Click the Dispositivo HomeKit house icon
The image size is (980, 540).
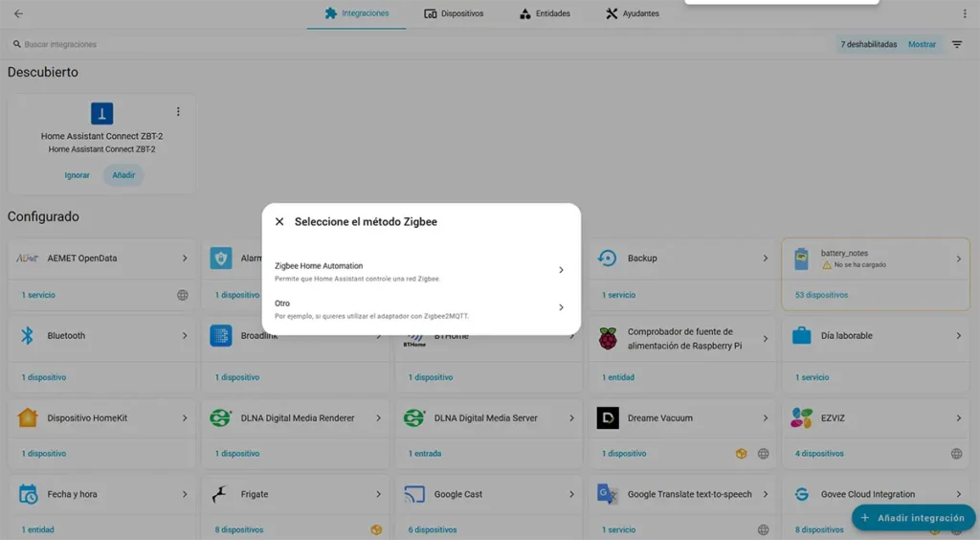(28, 417)
